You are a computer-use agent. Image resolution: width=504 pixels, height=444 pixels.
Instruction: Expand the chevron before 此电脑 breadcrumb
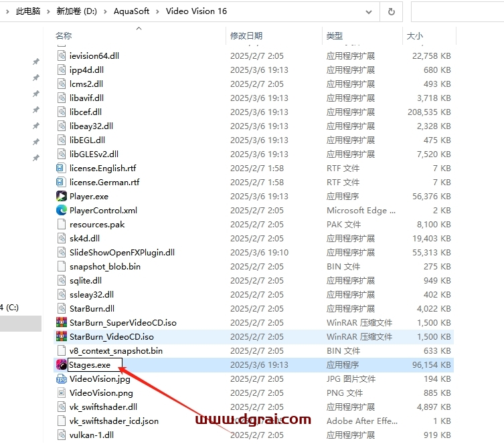pyautogui.click(x=7, y=11)
